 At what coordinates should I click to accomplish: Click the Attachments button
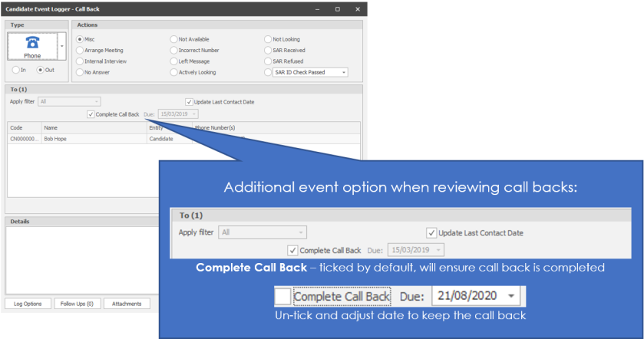point(127,304)
